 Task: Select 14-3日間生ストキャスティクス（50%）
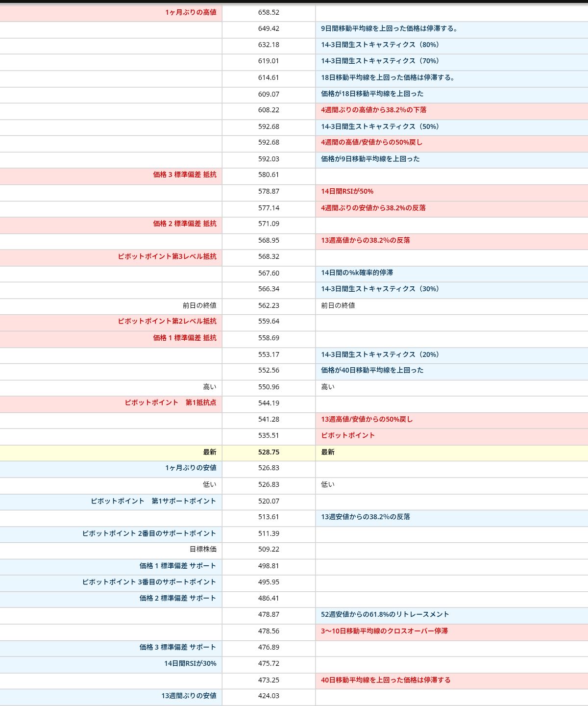tap(382, 126)
